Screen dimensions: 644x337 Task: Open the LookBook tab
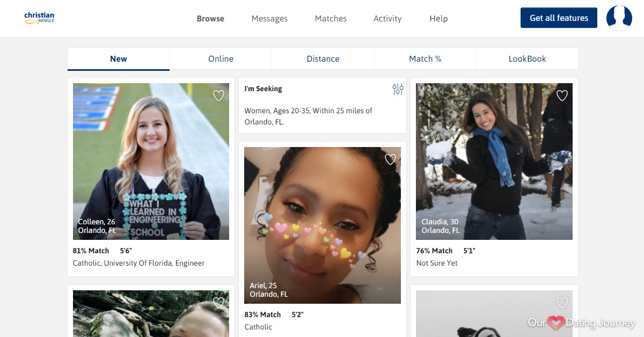click(x=528, y=59)
